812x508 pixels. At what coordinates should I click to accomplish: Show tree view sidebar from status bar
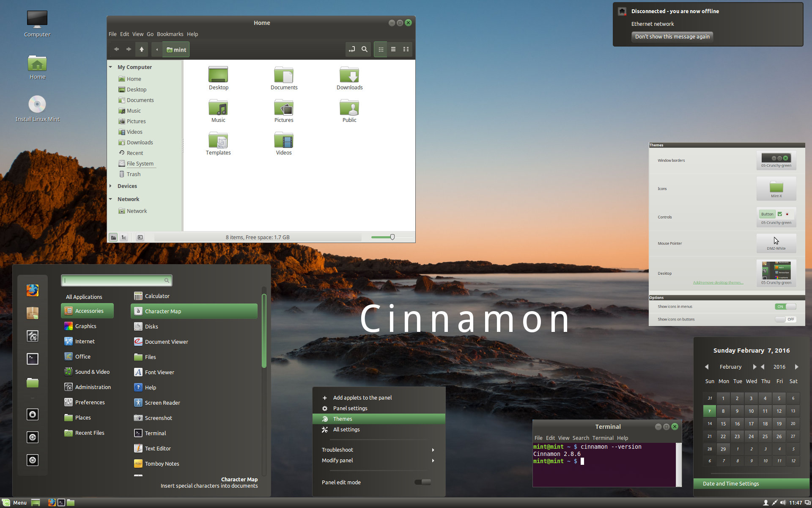click(x=124, y=237)
